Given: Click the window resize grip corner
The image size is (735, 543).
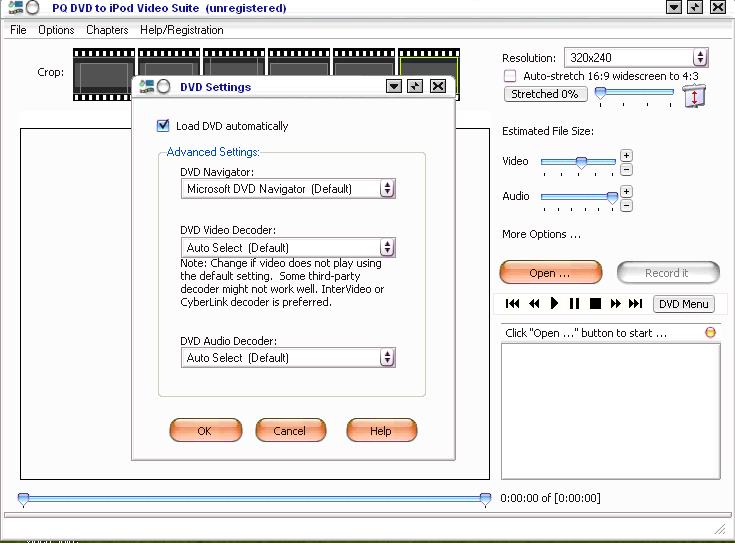Looking at the screenshot, I should point(720,529).
